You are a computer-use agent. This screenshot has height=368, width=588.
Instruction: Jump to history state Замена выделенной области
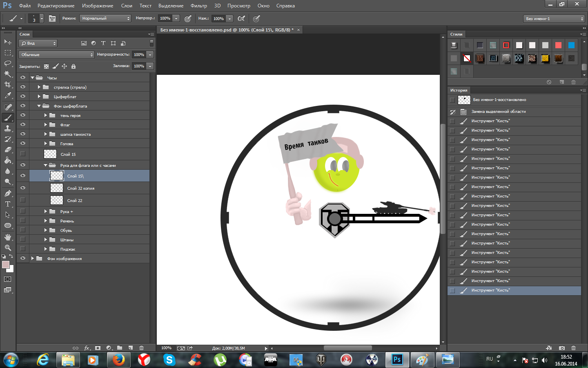[498, 112]
